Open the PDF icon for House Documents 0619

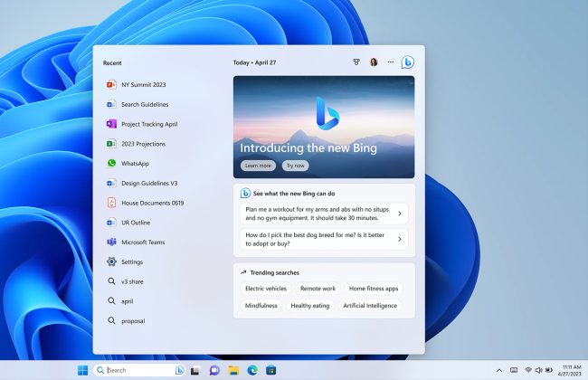point(111,203)
